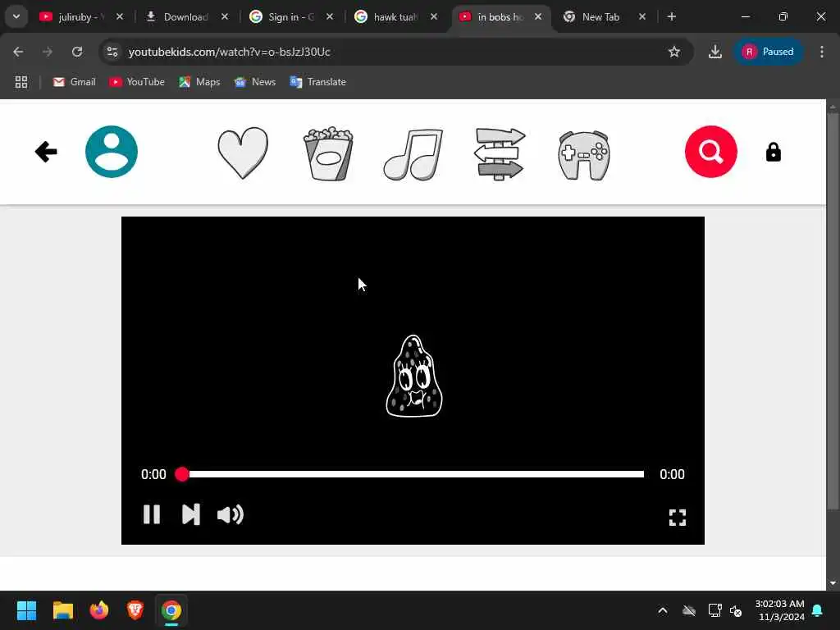Click the scrollbar down arrow

point(832,583)
